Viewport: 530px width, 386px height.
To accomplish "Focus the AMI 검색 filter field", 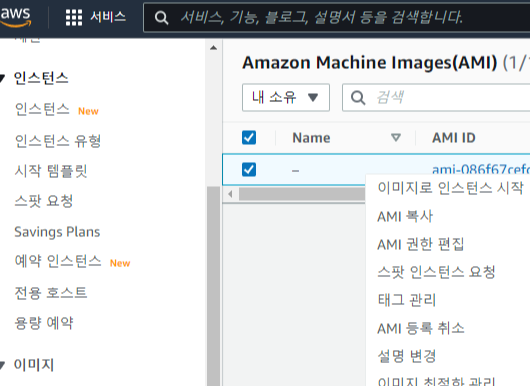I will (436, 97).
